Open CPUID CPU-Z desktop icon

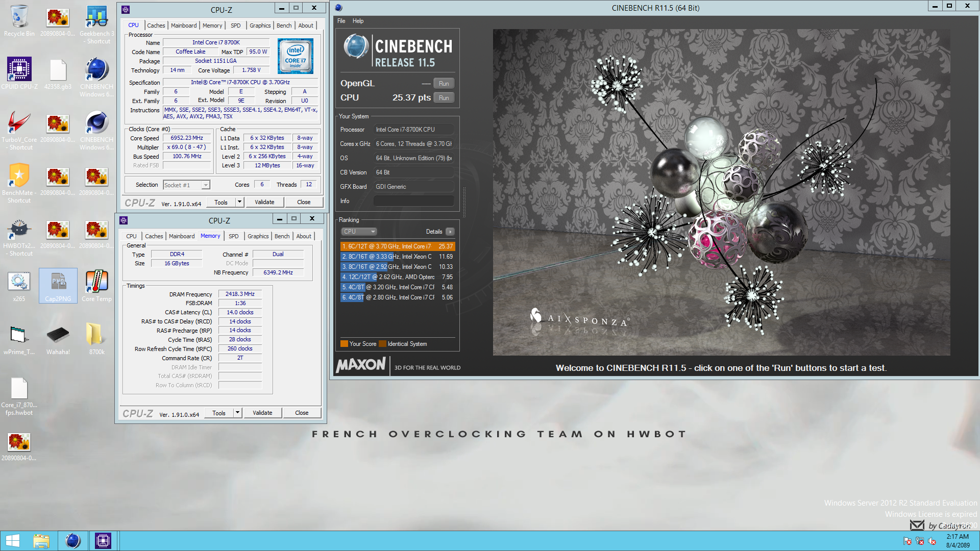[19, 74]
